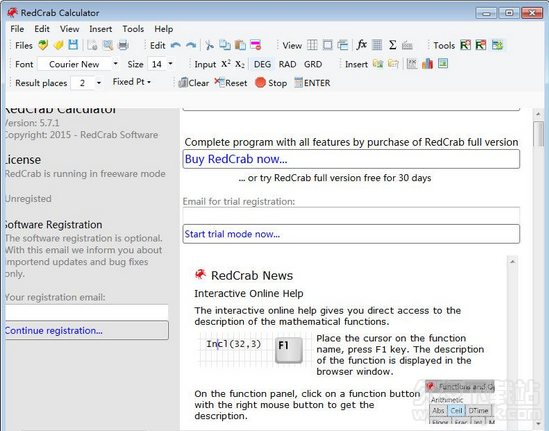Save the worksheet with the blue floppy icon
This screenshot has height=431, width=549.
[x=73, y=45]
